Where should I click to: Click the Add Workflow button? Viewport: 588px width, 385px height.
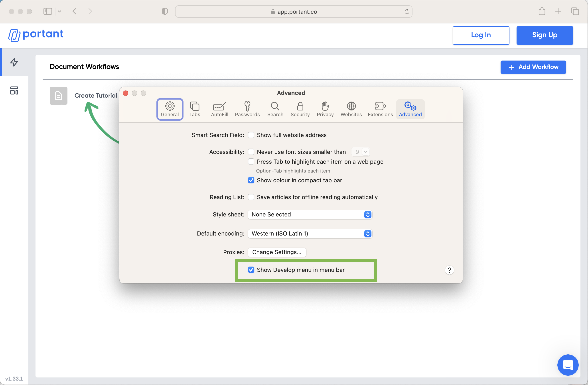[533, 67]
